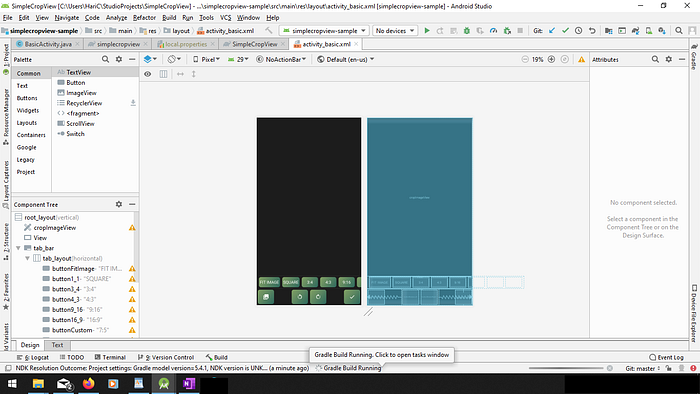Toggle the column layout icon in designer toolbar

[x=163, y=74]
